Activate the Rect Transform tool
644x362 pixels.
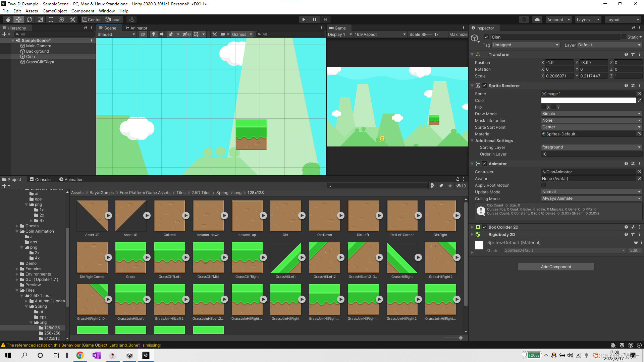coord(51,19)
